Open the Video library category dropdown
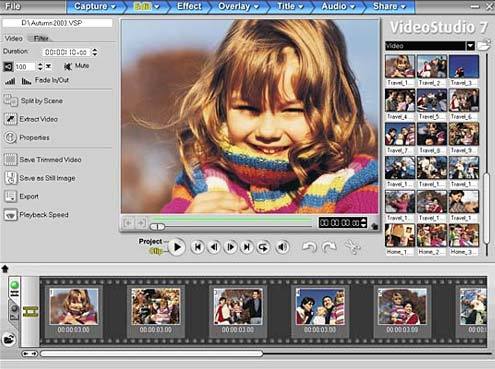Viewport: 495px width, 369px height. [x=470, y=46]
